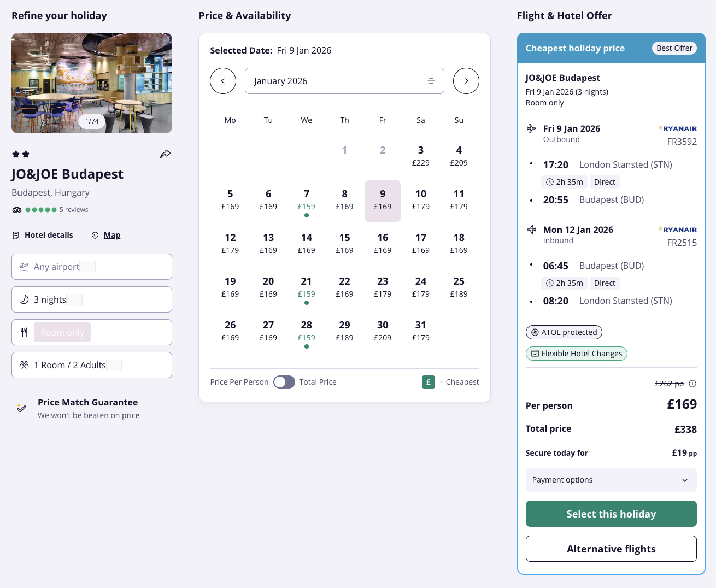Go to previous month with left chevron
This screenshot has height=588, width=716.
click(223, 81)
